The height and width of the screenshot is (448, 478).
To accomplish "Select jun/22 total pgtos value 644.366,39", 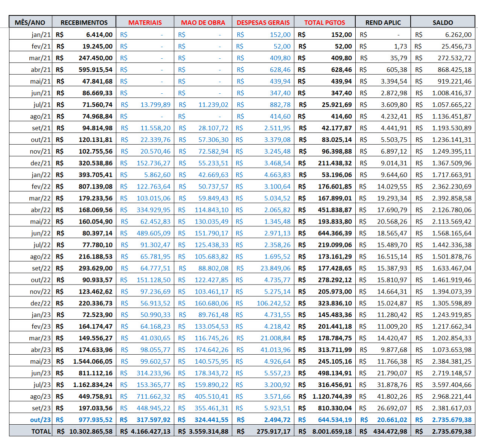I will pos(335,233).
